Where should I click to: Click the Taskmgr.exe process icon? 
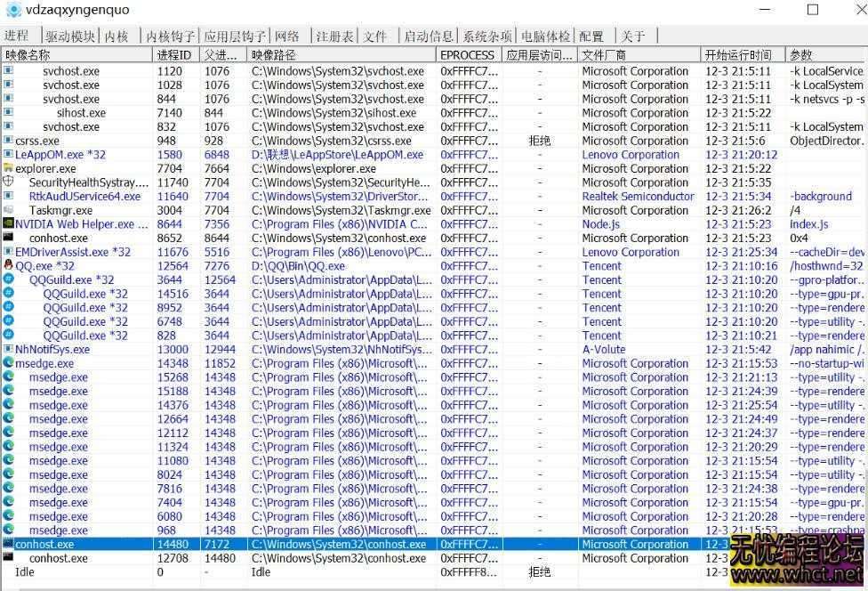click(7, 210)
